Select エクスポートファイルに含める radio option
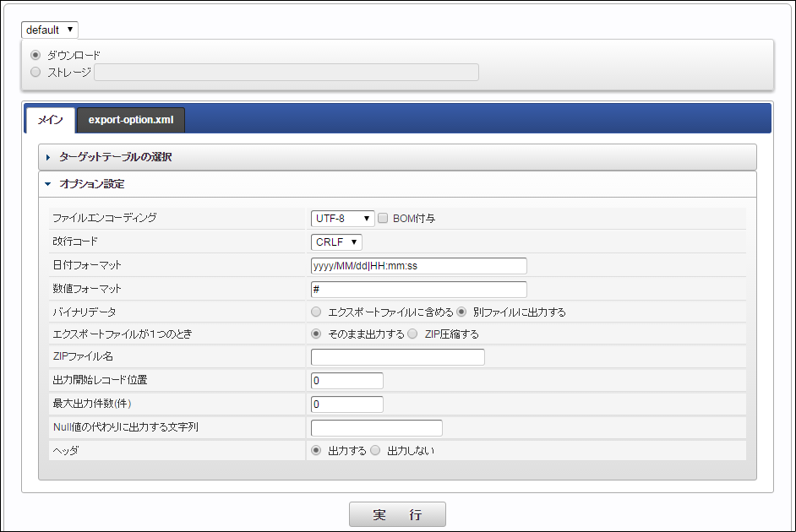The width and height of the screenshot is (796, 532). click(x=316, y=312)
